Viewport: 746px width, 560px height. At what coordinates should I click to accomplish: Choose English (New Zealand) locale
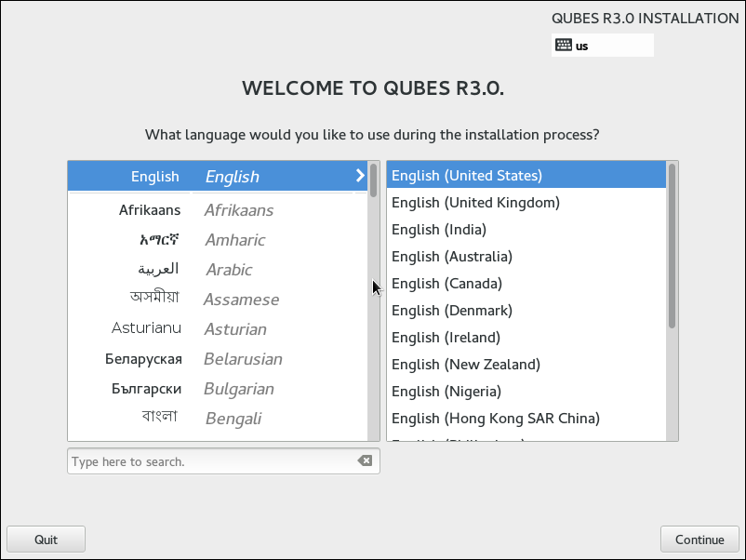526,364
